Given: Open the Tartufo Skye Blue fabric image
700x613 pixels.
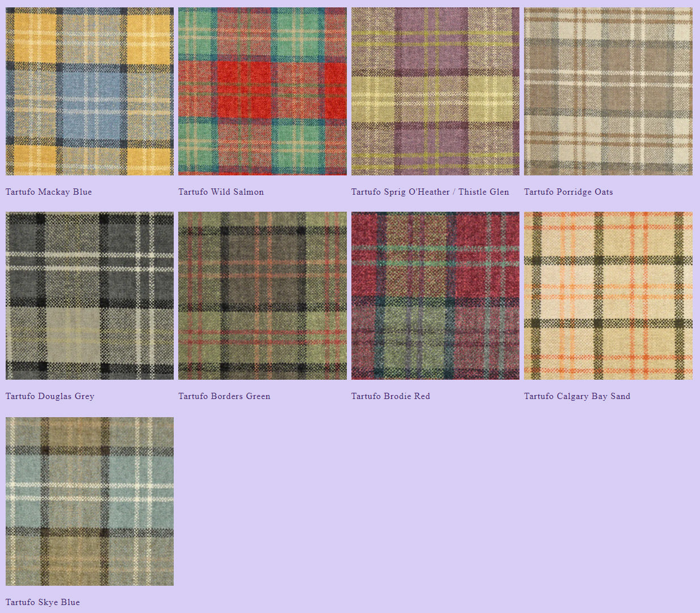Looking at the screenshot, I should tap(90, 501).
